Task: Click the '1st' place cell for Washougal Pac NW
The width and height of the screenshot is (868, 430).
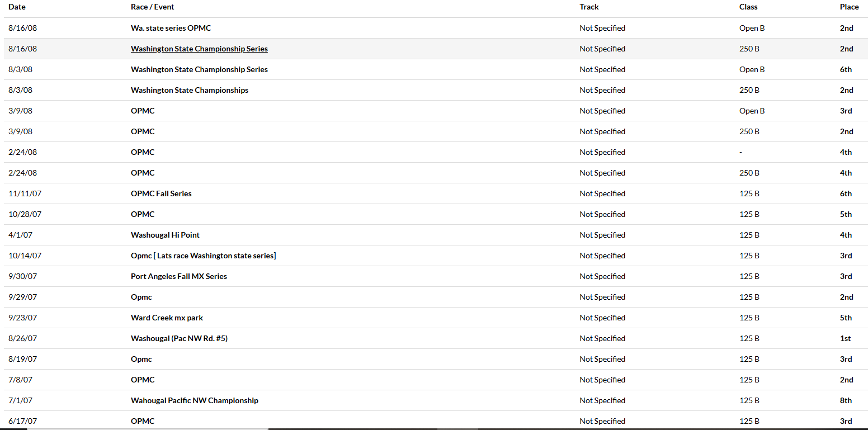Action: coord(846,338)
